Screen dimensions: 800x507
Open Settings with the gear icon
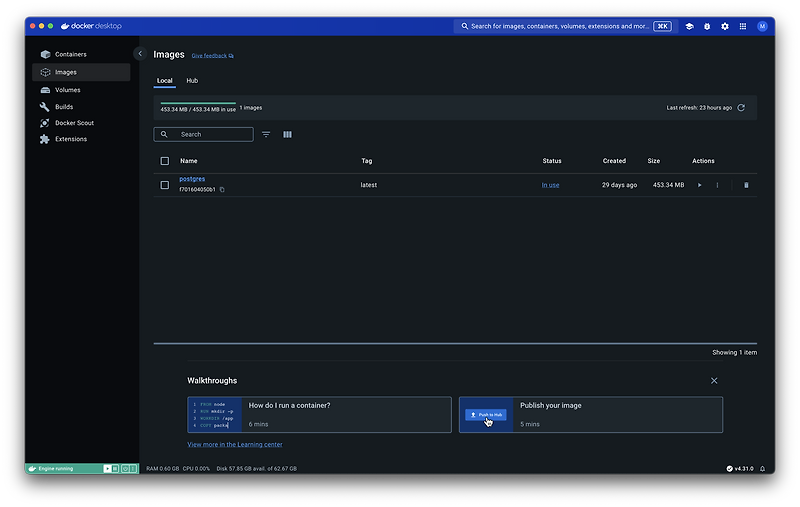[725, 26]
